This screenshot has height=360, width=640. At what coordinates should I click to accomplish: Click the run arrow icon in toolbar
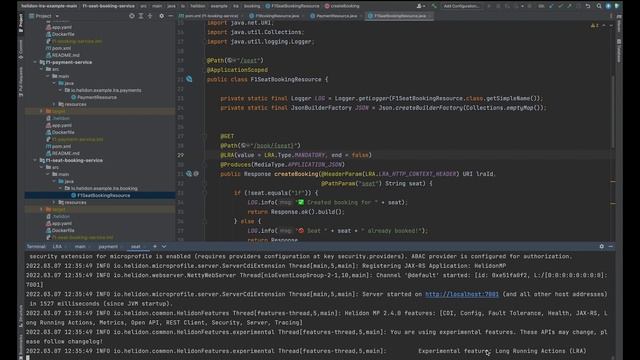(x=489, y=6)
